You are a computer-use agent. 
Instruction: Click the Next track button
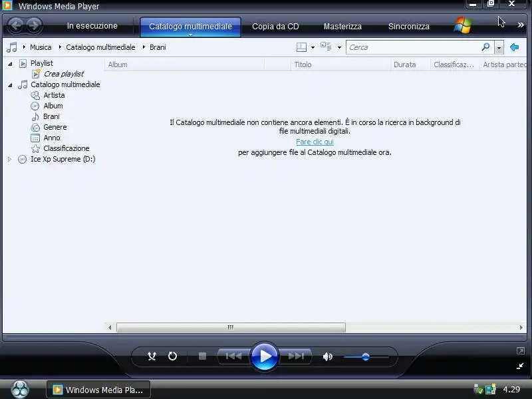[x=296, y=356]
